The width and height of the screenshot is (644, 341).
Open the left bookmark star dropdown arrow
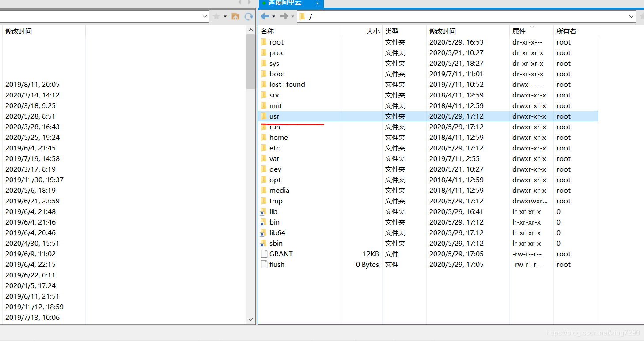click(x=225, y=17)
